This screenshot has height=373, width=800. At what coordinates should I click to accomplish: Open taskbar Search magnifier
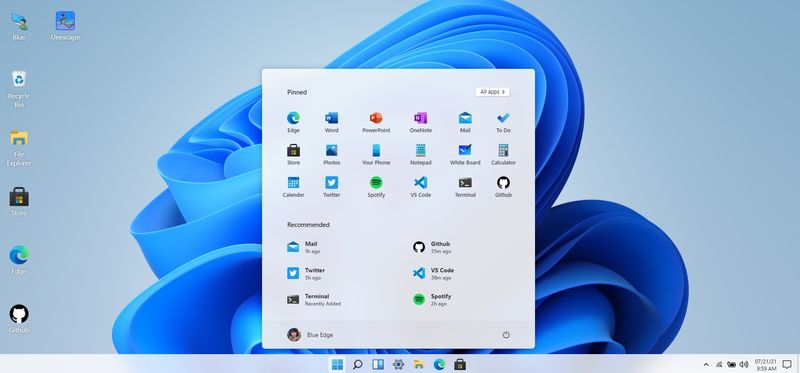pyautogui.click(x=358, y=364)
